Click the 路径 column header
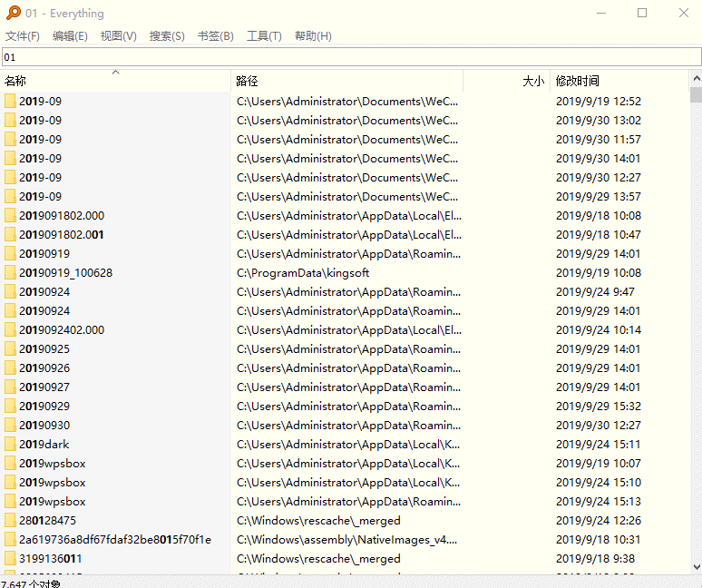Image resolution: width=702 pixels, height=588 pixels. pos(346,81)
